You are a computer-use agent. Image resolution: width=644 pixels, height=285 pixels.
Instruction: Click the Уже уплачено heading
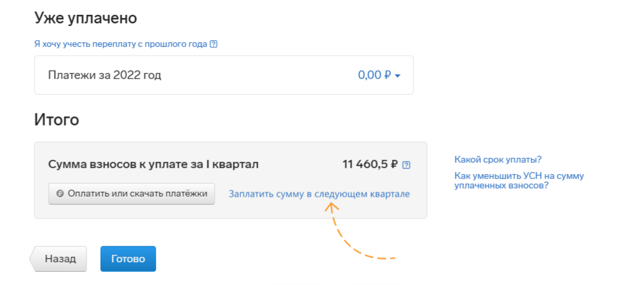click(x=86, y=18)
